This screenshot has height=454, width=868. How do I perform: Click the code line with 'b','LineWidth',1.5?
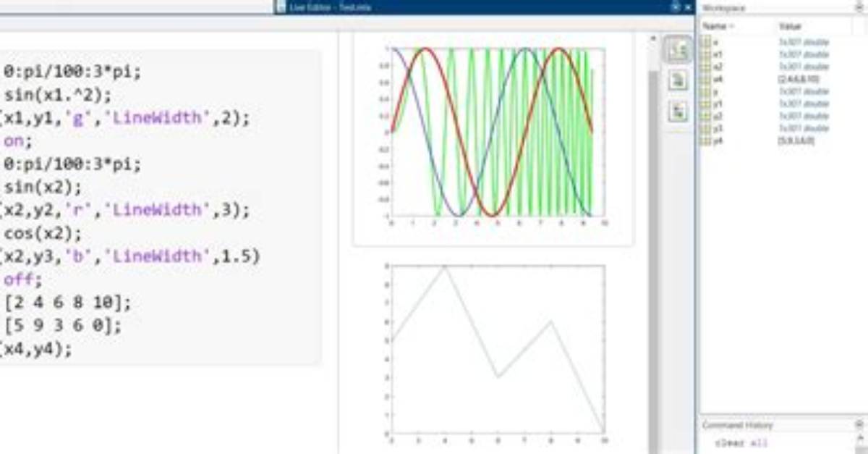130,256
